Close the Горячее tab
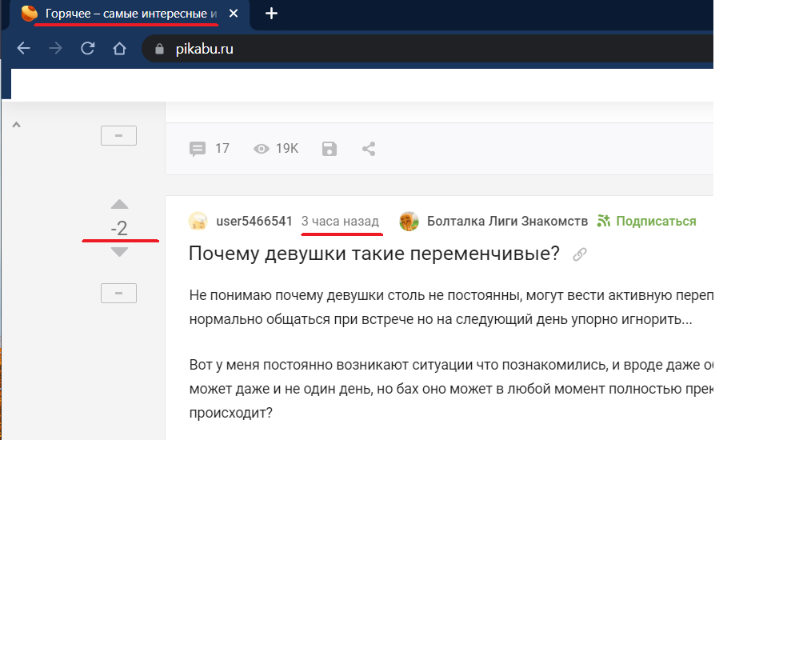The height and width of the screenshot is (672, 787). click(x=234, y=14)
